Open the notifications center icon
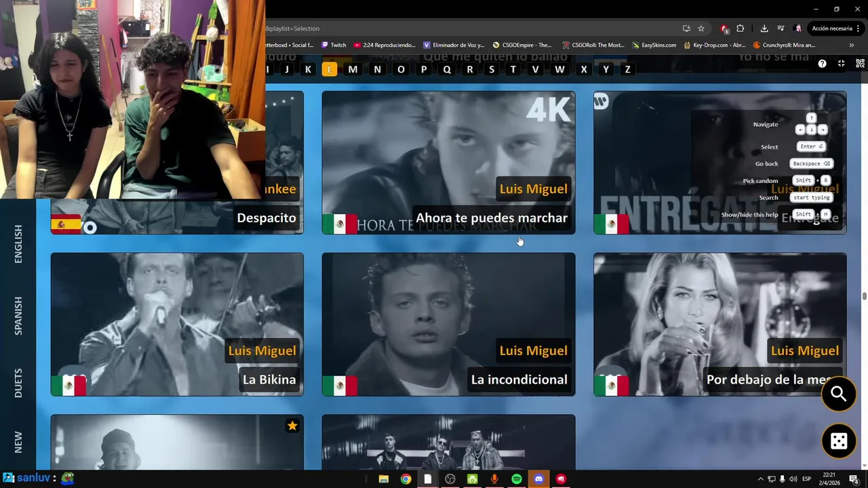 point(854,479)
